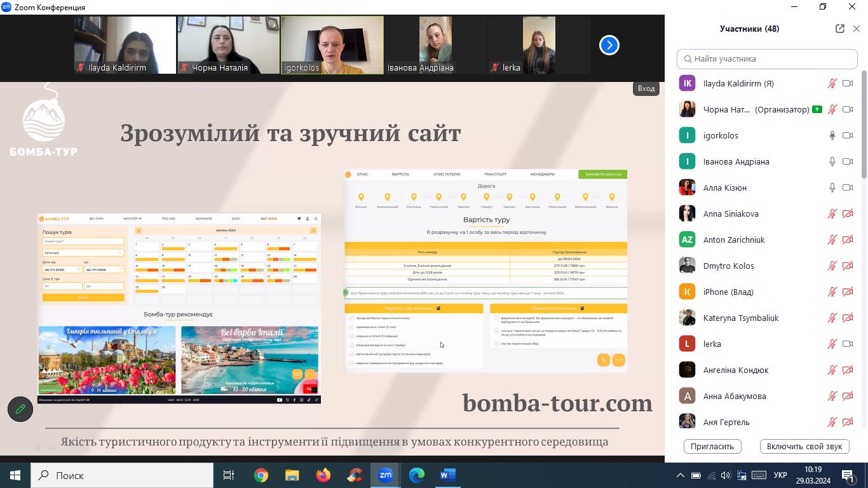Click the Включить свой звук button
This screenshot has height=488, width=868.
(x=804, y=446)
